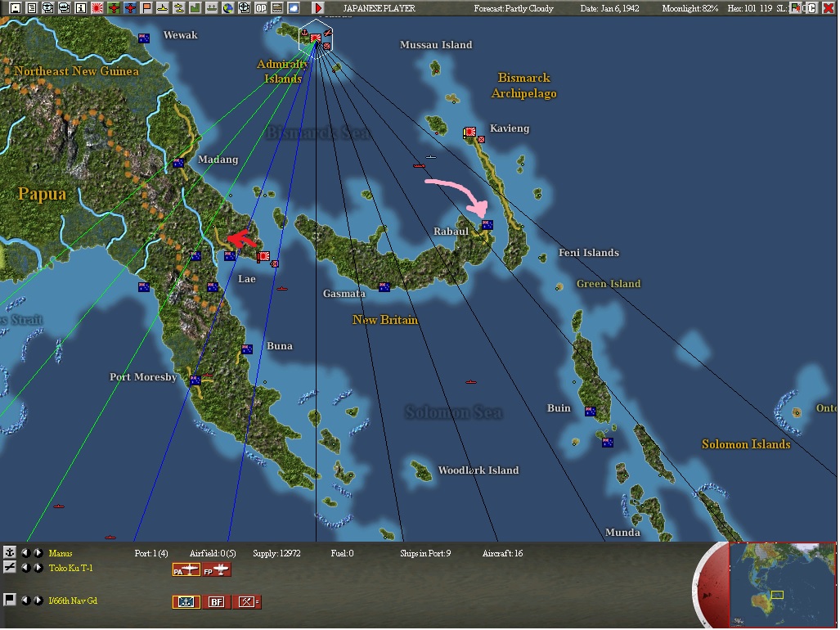Click the red end turn play arrow

(x=318, y=7)
